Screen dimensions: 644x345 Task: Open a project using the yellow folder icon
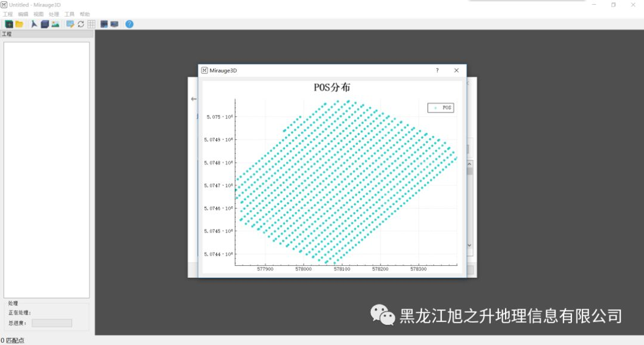pos(20,24)
